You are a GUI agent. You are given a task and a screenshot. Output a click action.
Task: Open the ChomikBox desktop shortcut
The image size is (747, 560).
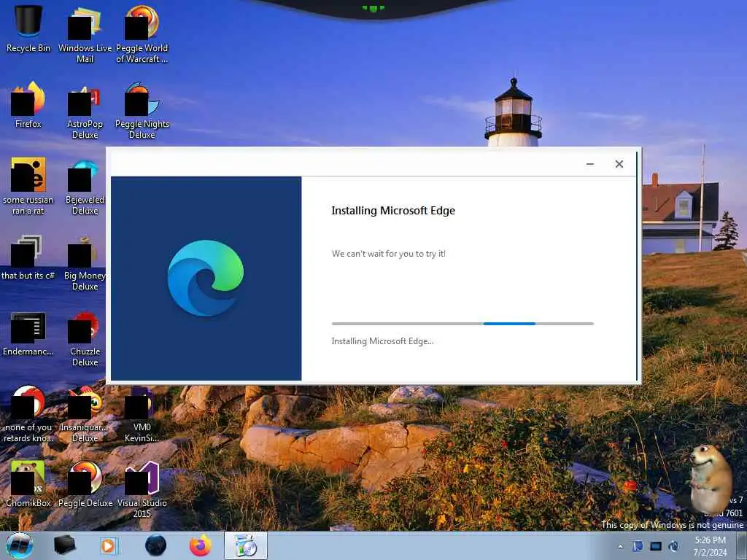[x=28, y=483]
